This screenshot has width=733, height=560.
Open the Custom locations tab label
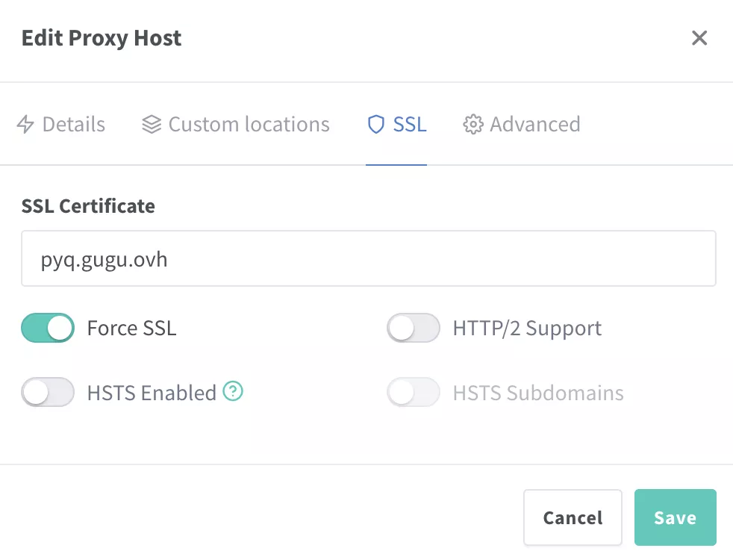pos(249,124)
